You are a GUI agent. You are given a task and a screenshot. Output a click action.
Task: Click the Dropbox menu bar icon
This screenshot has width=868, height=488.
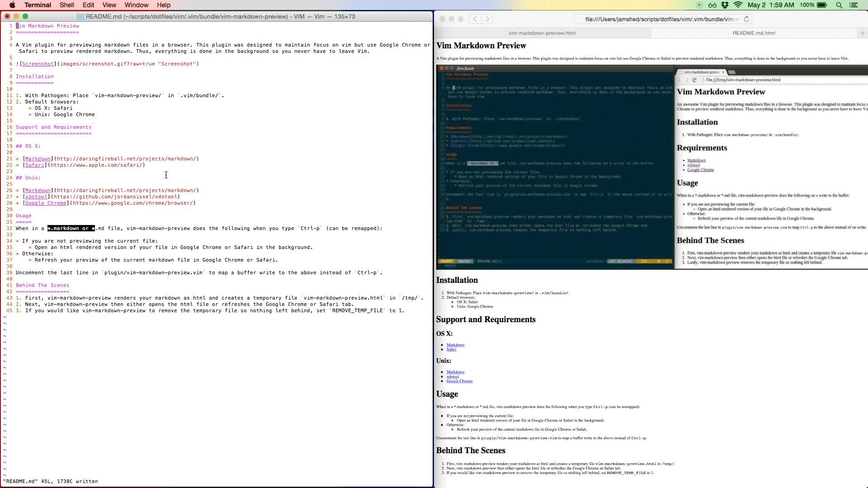coord(725,5)
